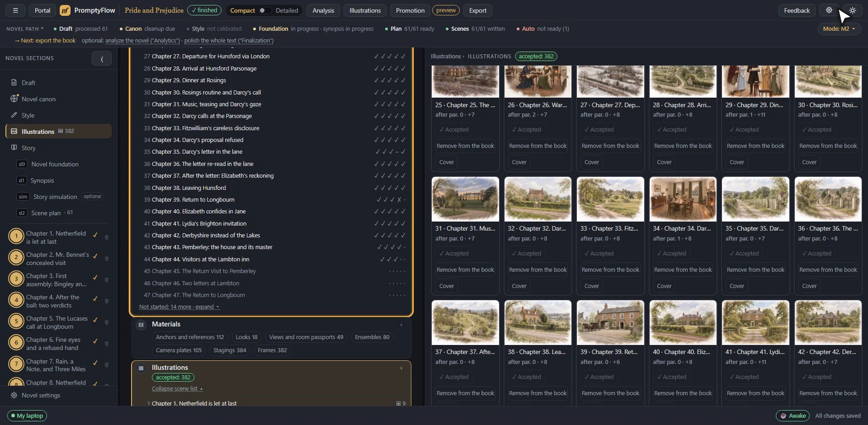Open settings via the top-bar gear icon
The height and width of the screenshot is (425, 868).
coord(829,10)
